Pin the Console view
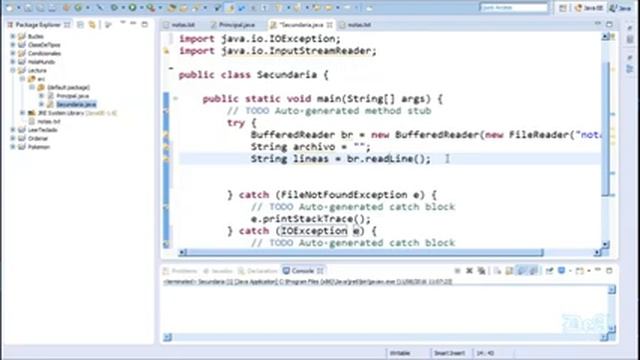The height and width of the screenshot is (360, 640). (549, 271)
